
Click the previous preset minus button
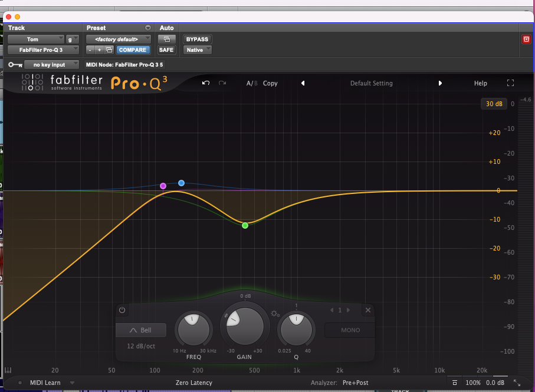click(90, 50)
